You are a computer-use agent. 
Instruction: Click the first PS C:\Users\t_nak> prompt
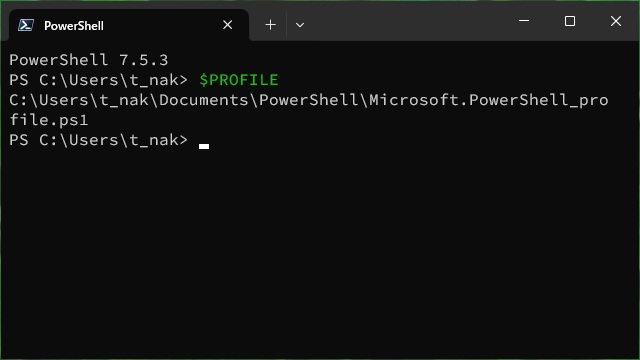coord(98,80)
